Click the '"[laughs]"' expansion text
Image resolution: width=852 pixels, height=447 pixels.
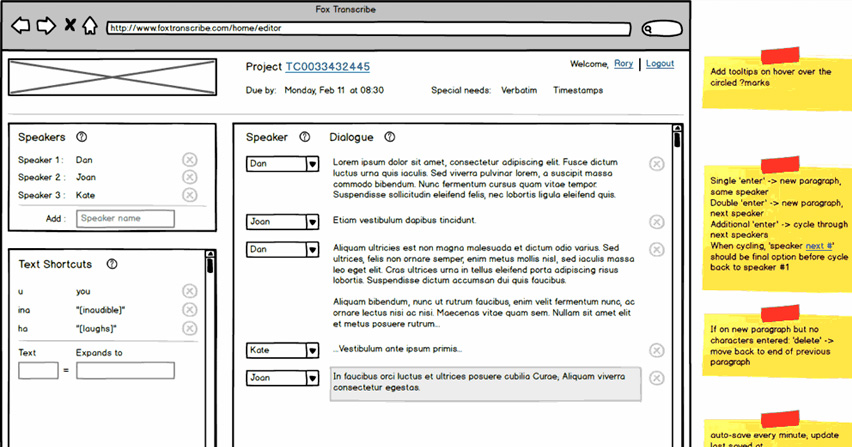click(x=96, y=329)
